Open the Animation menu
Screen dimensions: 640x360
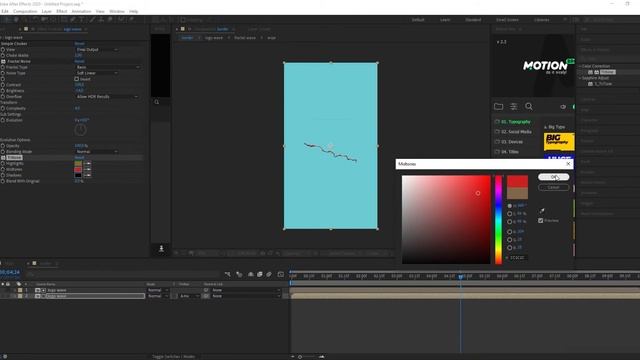click(81, 11)
